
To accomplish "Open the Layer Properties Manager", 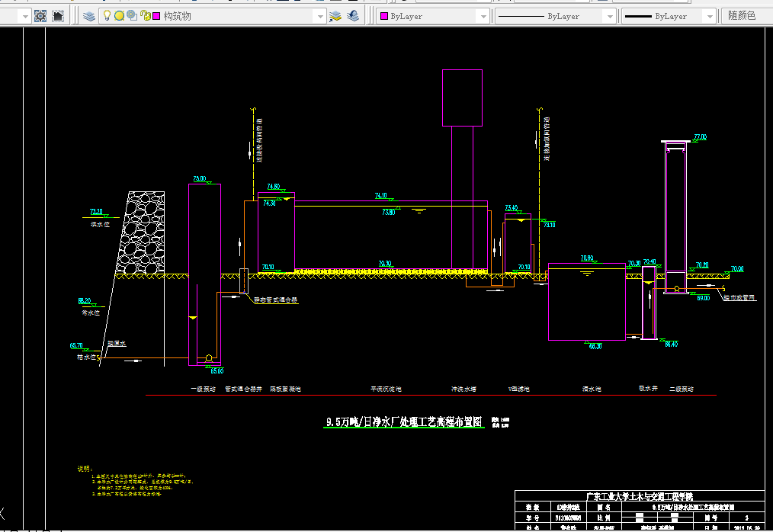I will pyautogui.click(x=88, y=16).
